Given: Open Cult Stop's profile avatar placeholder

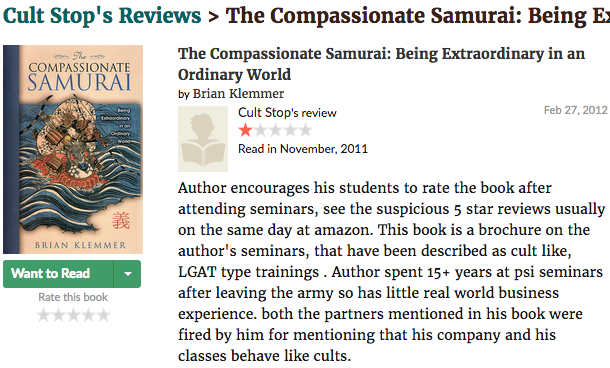Looking at the screenshot, I should 203,139.
